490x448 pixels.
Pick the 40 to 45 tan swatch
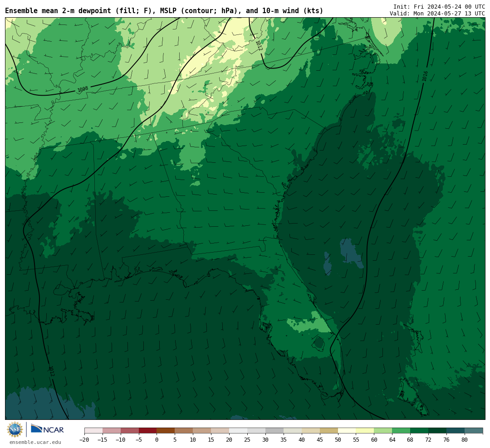pyautogui.click(x=311, y=431)
